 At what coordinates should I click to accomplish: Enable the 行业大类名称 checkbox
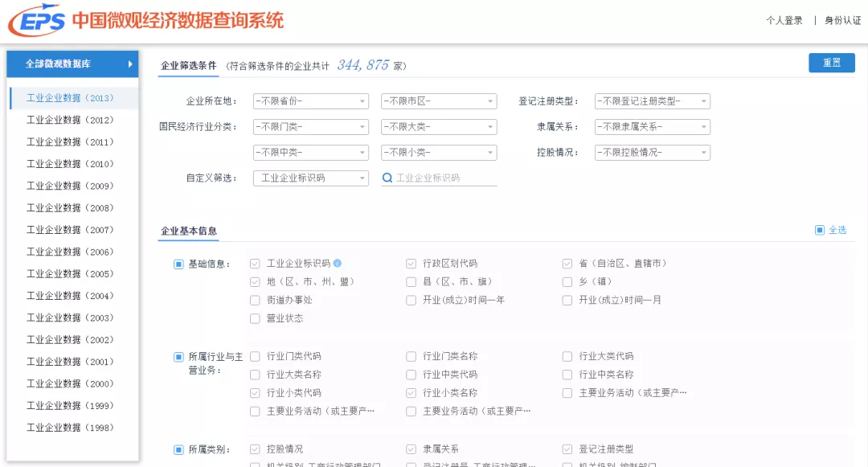tap(255, 375)
